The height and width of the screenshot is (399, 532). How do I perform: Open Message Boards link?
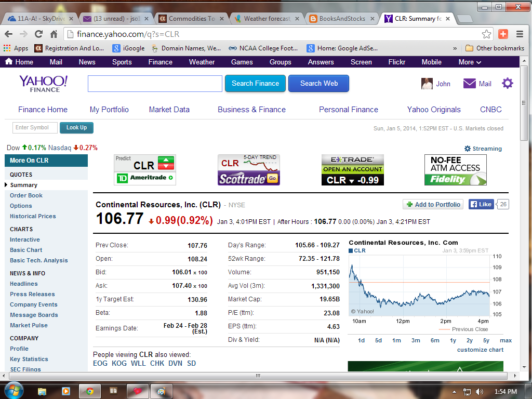[x=34, y=315]
